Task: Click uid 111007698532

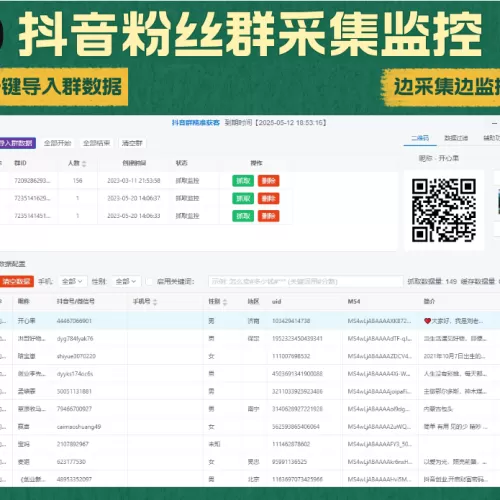Action: 291,356
